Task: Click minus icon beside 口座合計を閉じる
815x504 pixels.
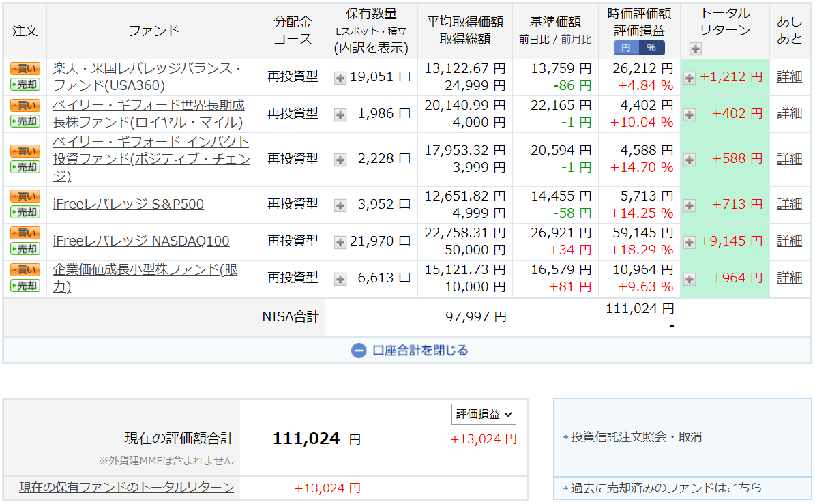Action: coord(359,351)
